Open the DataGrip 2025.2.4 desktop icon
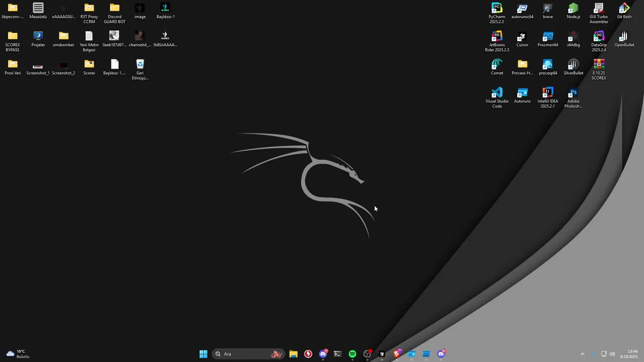 (599, 41)
